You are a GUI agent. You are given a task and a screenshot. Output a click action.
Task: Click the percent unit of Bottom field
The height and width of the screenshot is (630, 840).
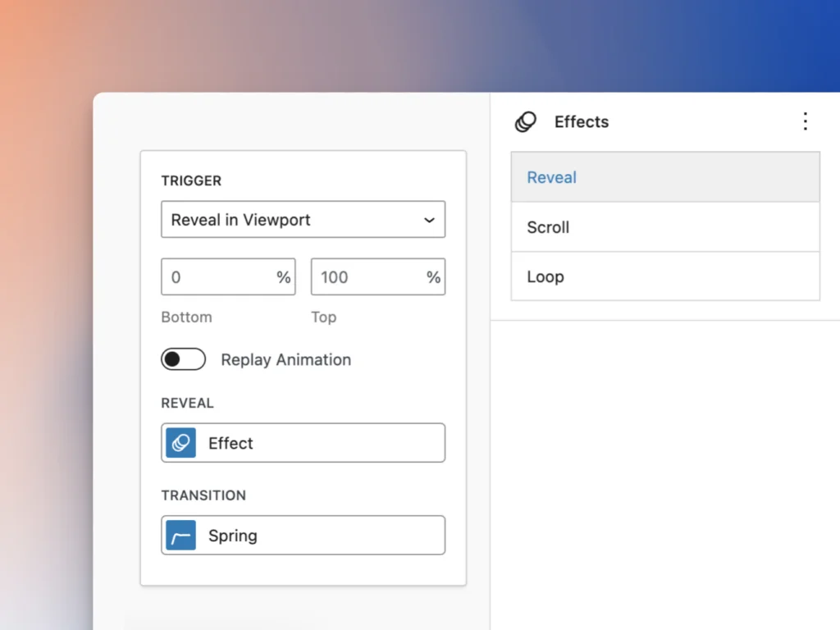(x=283, y=277)
